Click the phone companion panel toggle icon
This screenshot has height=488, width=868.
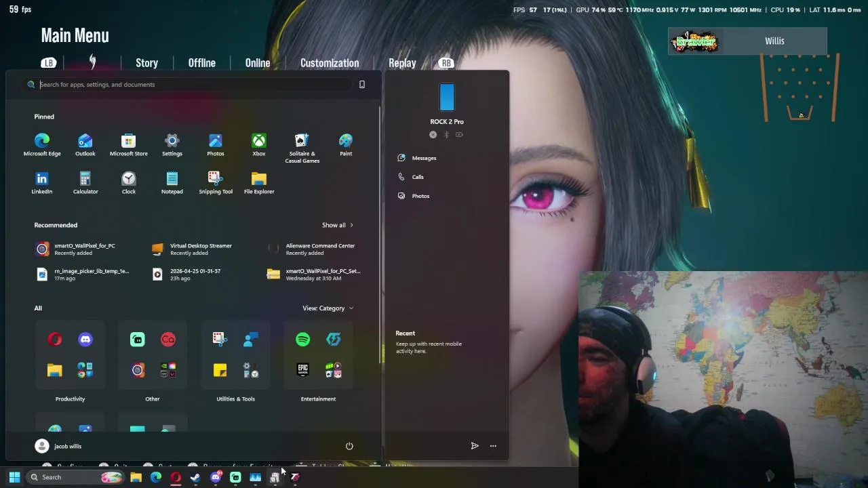point(362,85)
